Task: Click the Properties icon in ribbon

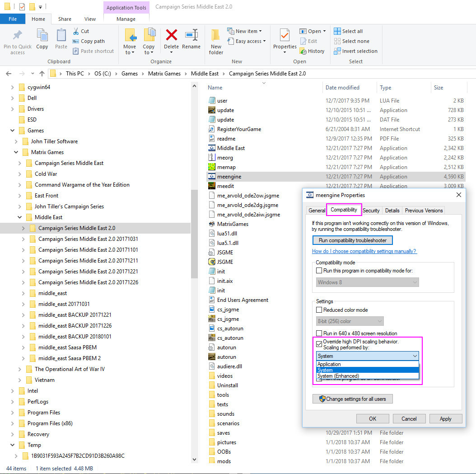Action: 285,35
